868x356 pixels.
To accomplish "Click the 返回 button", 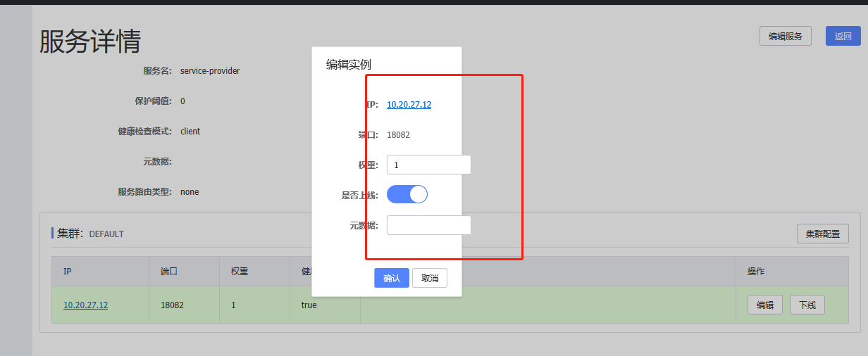I will (x=843, y=36).
